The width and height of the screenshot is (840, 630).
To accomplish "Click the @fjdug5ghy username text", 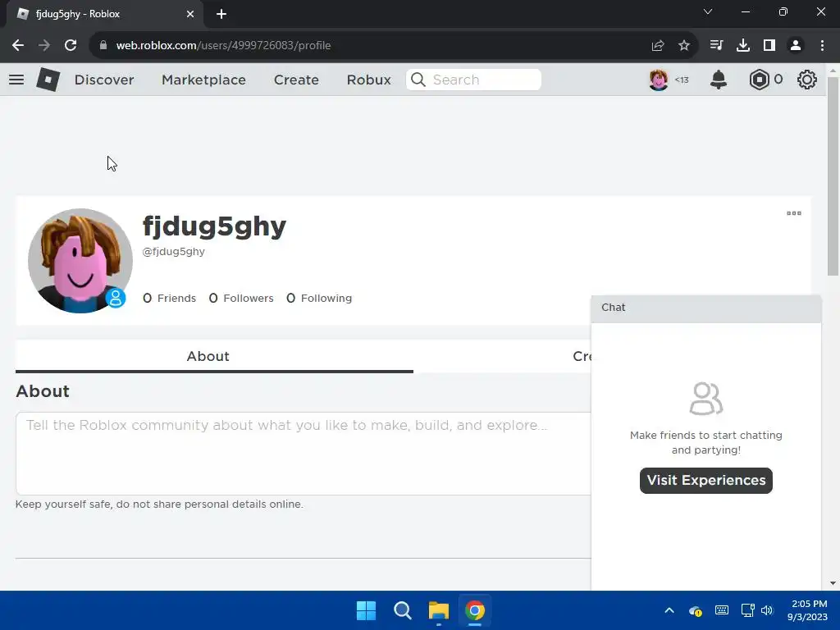I will point(174,252).
